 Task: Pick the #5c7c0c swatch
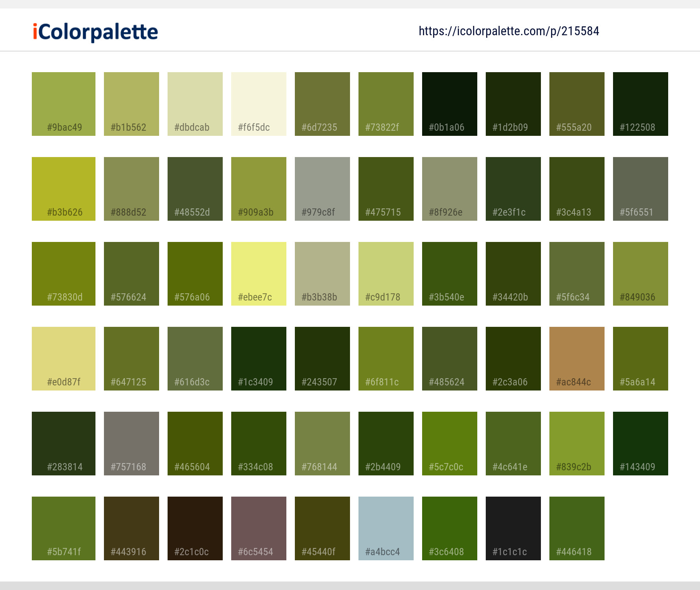click(x=450, y=444)
